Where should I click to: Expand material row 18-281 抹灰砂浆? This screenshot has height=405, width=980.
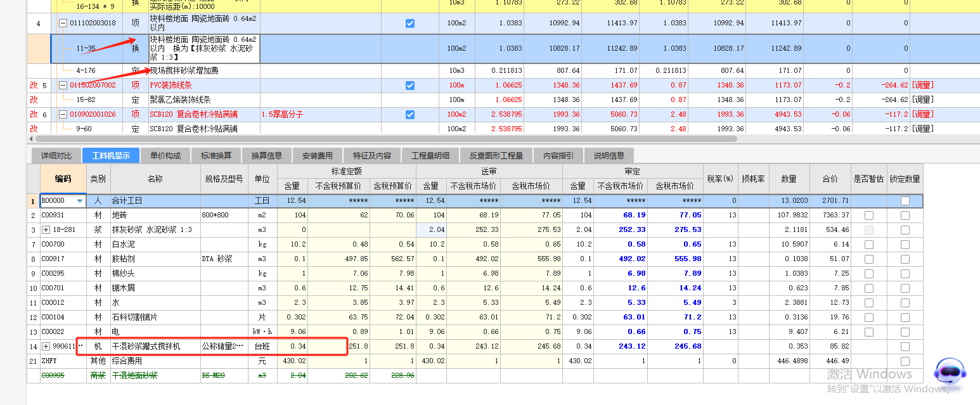click(46, 229)
